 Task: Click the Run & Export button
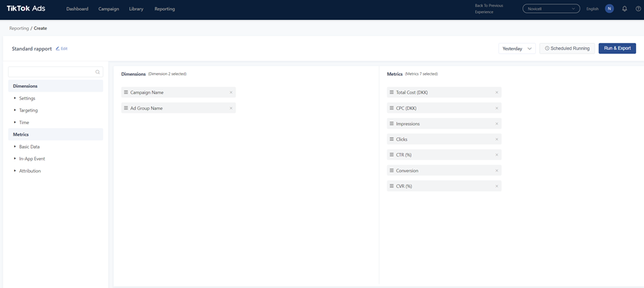618,49
